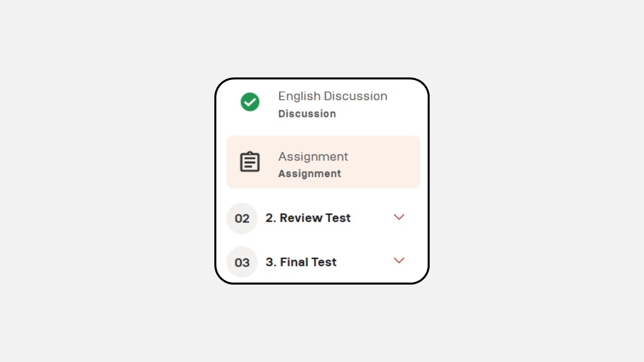
Task: Click the gap between Final Test label and chevron
Action: pyautogui.click(x=364, y=262)
